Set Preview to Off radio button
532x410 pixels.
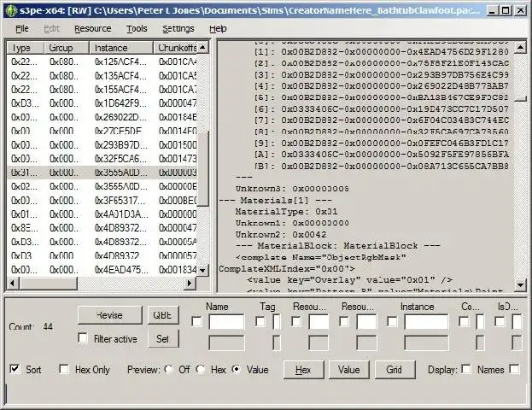point(168,369)
